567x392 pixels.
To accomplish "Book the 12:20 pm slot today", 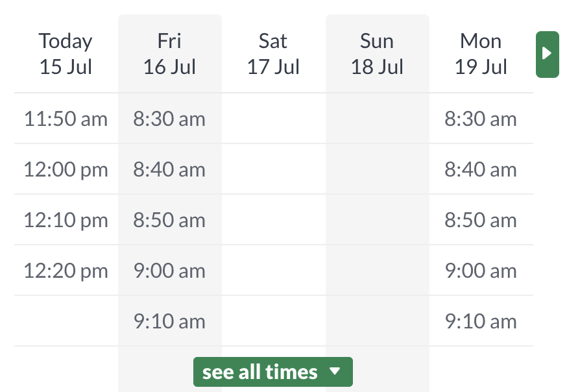I will pyautogui.click(x=65, y=271).
